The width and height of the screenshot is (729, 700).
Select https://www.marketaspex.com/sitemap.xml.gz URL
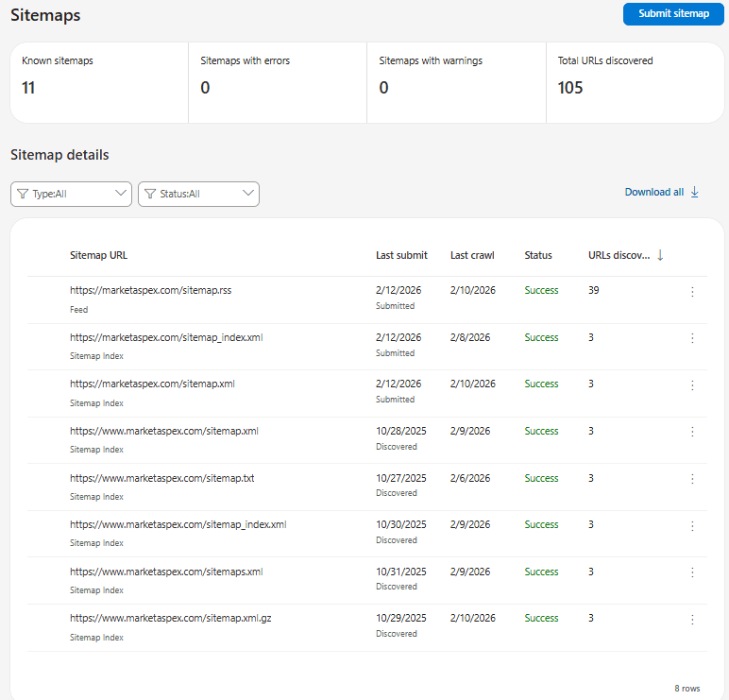(171, 618)
